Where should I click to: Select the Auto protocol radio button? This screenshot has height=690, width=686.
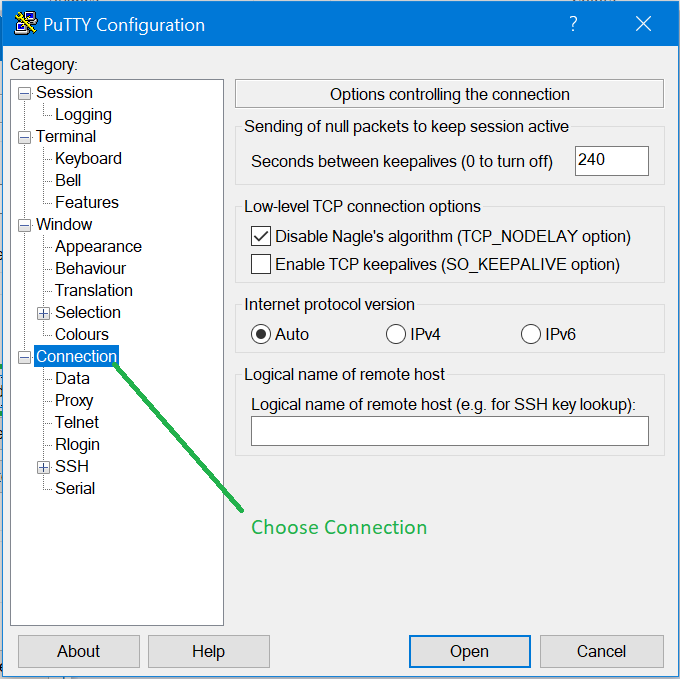pyautogui.click(x=262, y=335)
